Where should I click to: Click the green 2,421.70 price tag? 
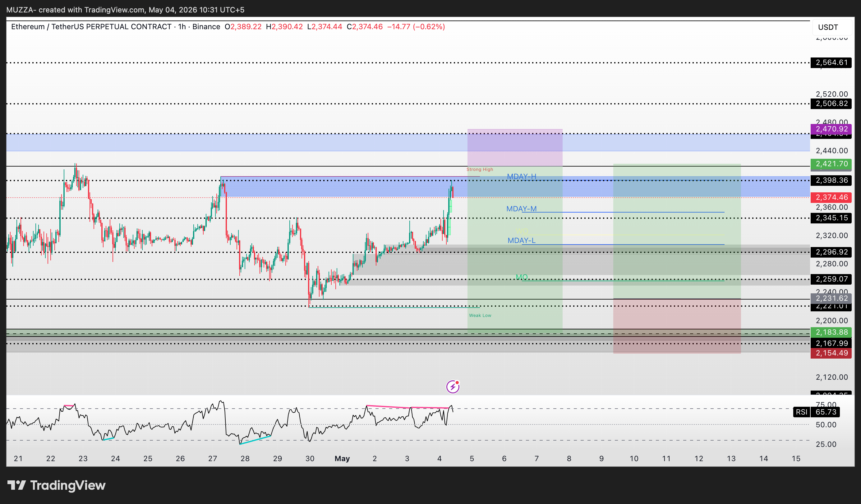(x=831, y=164)
